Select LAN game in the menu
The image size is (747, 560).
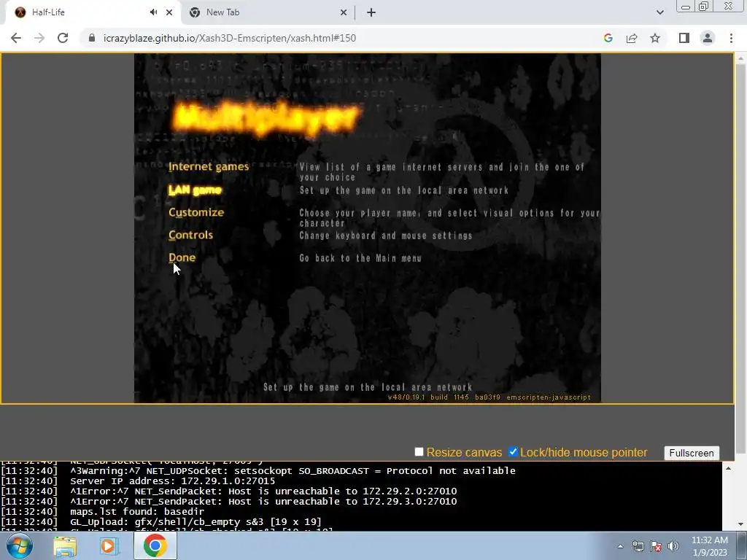(x=195, y=190)
